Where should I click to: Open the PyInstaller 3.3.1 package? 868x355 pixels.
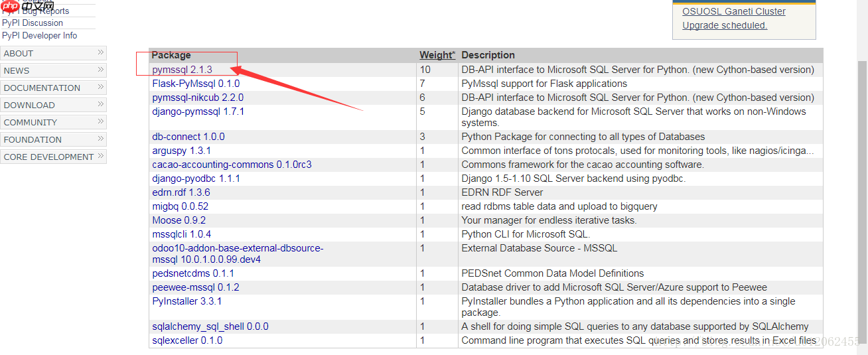[x=186, y=301]
